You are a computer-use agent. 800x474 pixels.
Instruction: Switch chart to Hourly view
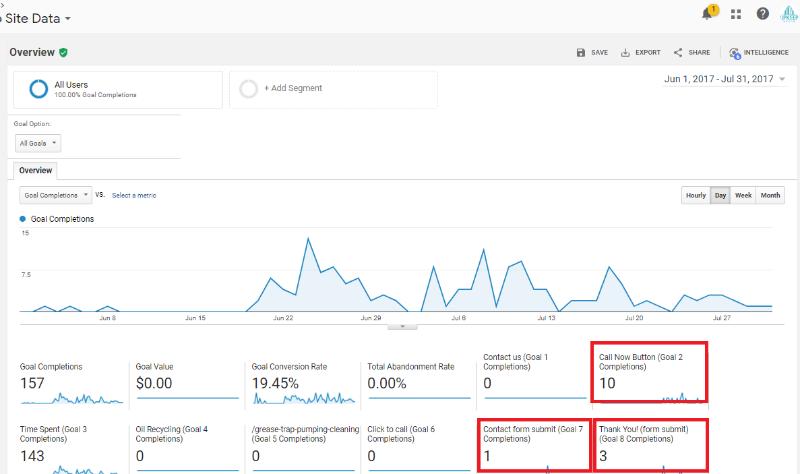[x=696, y=195]
